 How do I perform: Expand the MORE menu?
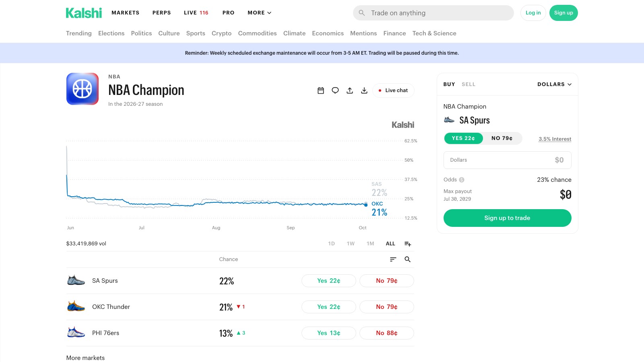[x=260, y=13]
